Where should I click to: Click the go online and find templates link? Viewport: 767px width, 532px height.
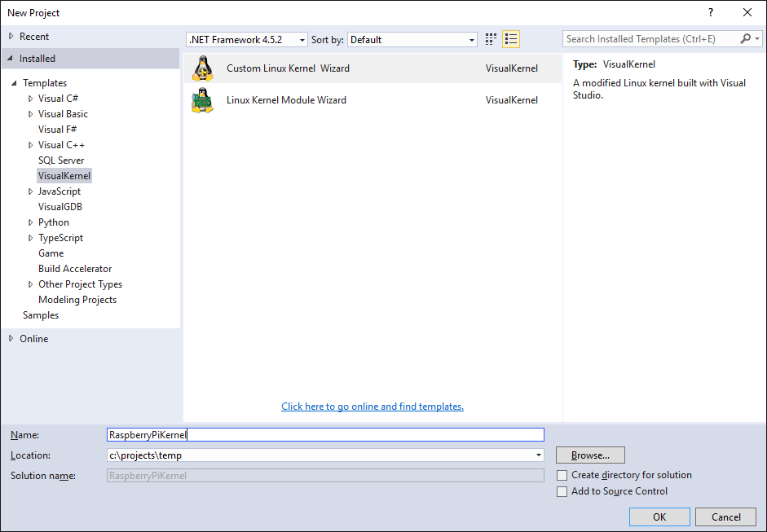[372, 407]
